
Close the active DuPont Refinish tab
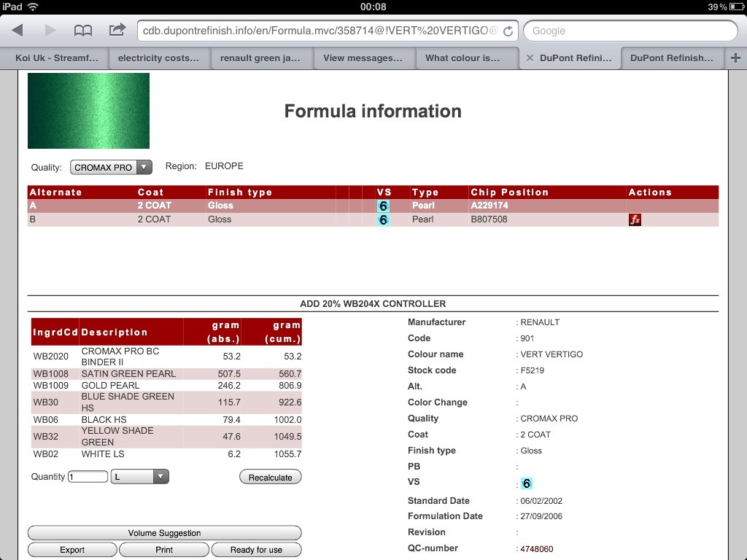coord(530,58)
